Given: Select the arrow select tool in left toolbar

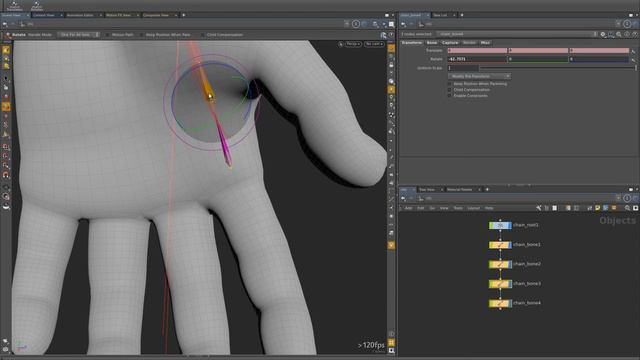Looking at the screenshot, I should (6, 78).
